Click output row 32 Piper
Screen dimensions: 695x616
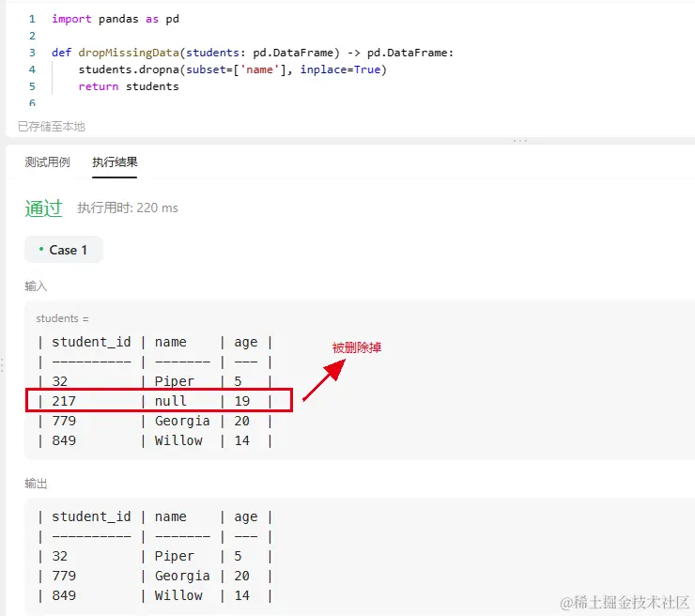[155, 556]
